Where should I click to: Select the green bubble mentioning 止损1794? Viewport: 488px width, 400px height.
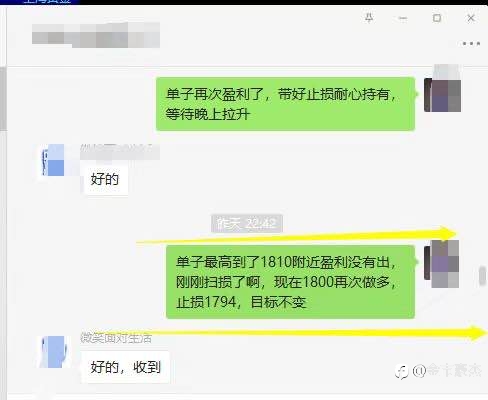click(291, 282)
